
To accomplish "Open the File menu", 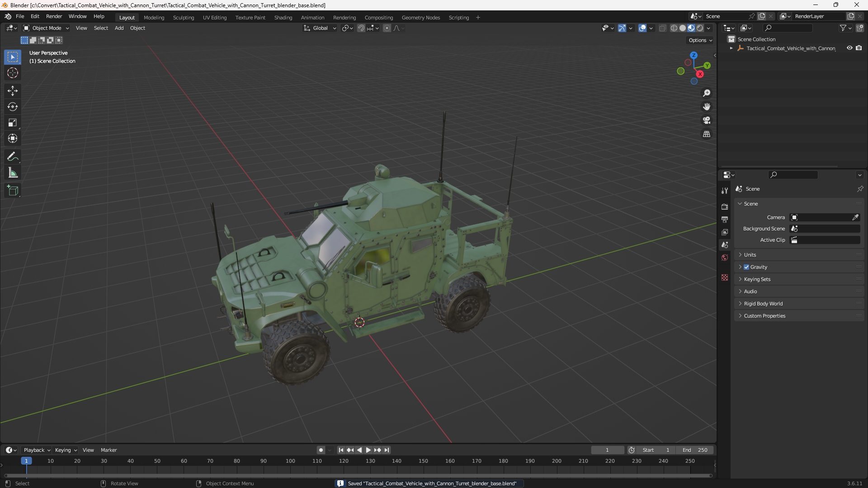I will [x=20, y=16].
